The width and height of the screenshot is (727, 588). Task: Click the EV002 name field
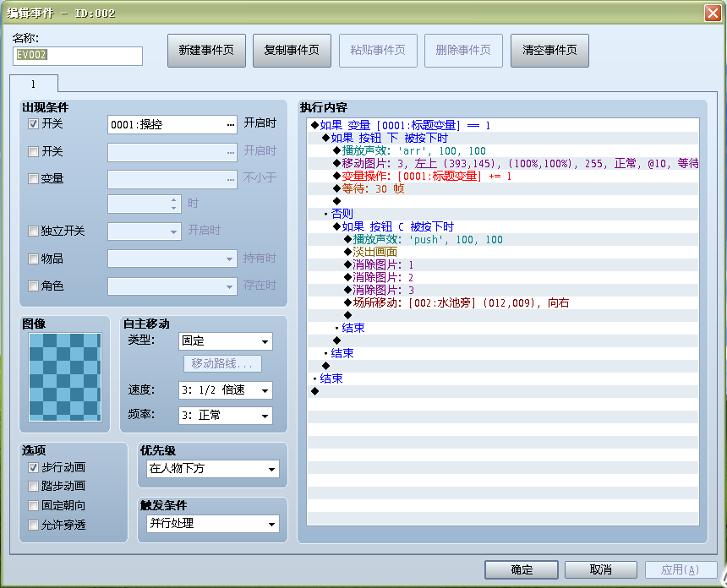coord(78,56)
